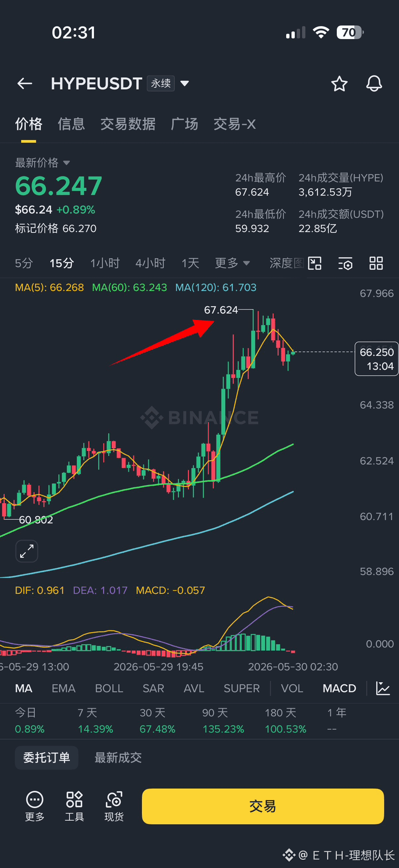
Task: Open the indicator chart icon beside MACD
Action: pyautogui.click(x=383, y=688)
